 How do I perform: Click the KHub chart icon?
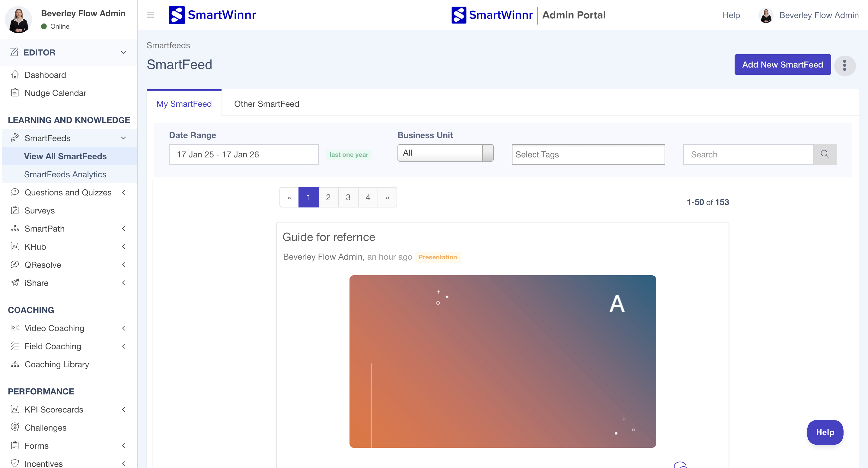pos(15,246)
